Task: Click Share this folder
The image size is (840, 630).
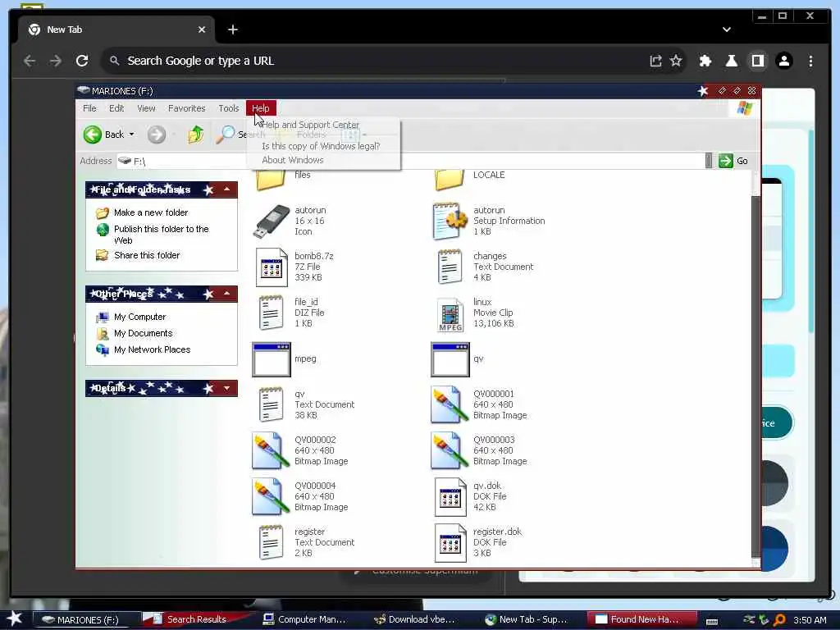Action: [147, 256]
